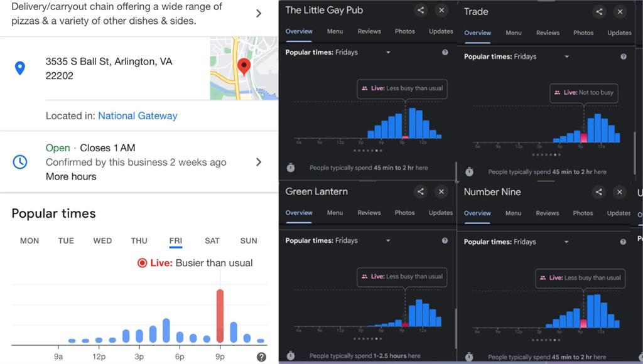This screenshot has height=364, width=643.
Task: Click the clock icon next to opening hours
Action: (x=19, y=163)
